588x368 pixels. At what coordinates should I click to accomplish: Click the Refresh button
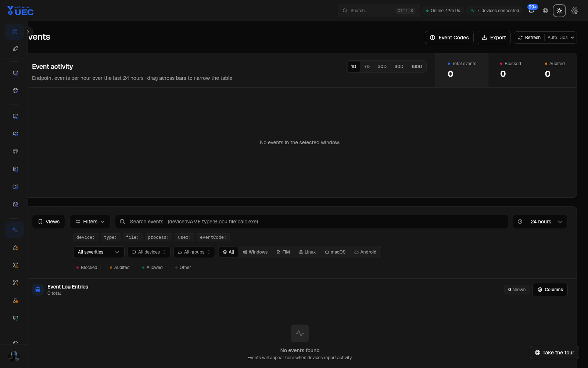pos(529,38)
